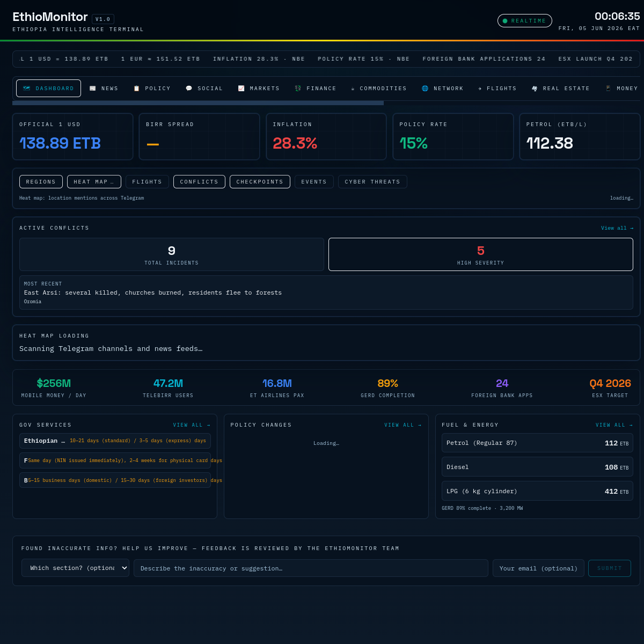Click View all in Active Conflicts

(617, 228)
